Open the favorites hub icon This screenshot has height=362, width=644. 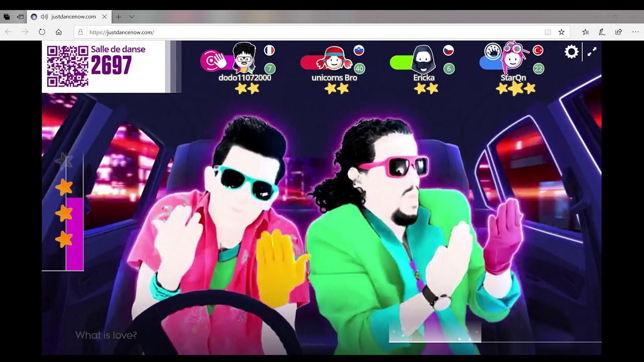point(585,32)
